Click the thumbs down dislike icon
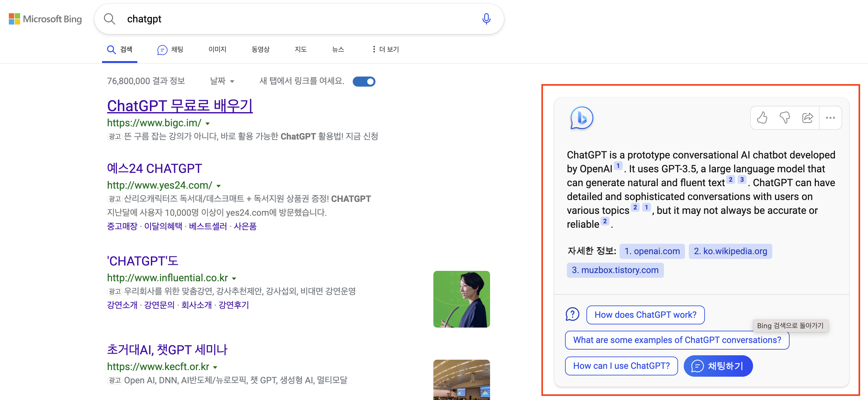This screenshot has height=400, width=868. (x=785, y=117)
